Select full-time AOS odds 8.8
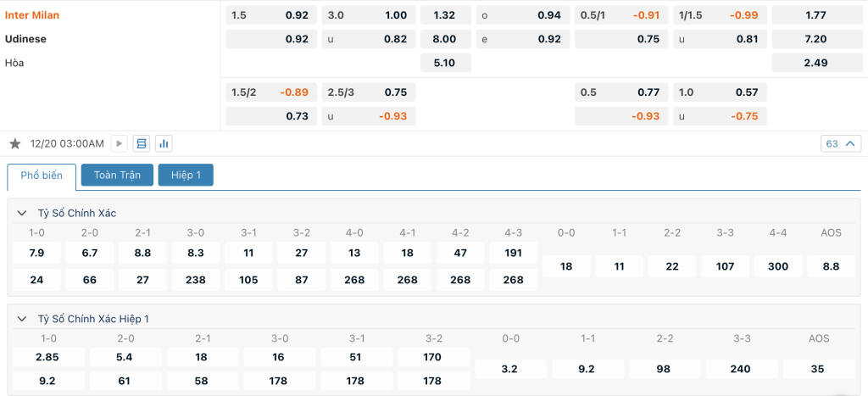This screenshot has height=396, width=868. [831, 266]
